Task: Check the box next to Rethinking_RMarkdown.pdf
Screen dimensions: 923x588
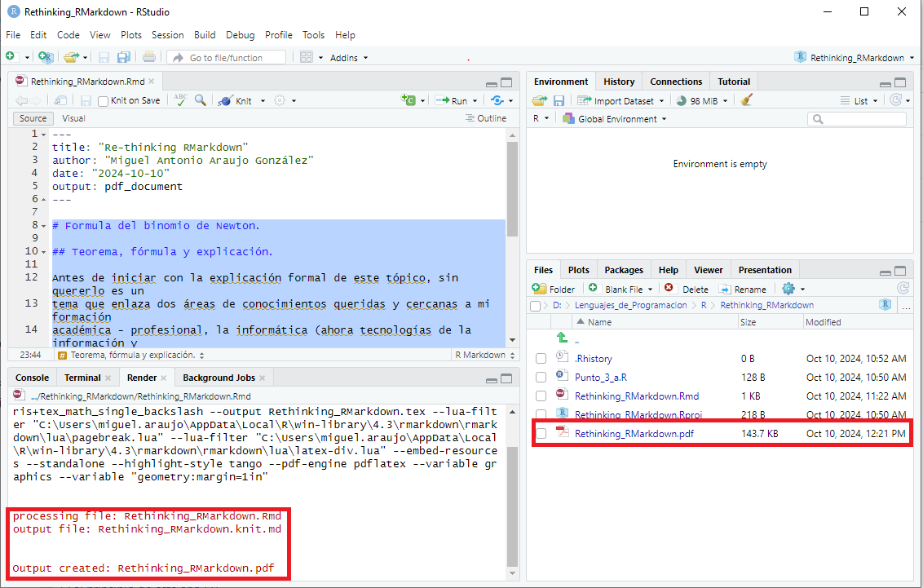Action: (541, 434)
